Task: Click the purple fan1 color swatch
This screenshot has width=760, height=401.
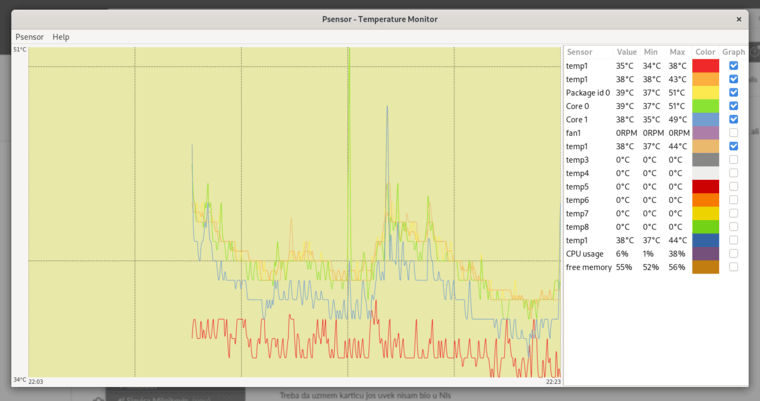Action: point(705,133)
